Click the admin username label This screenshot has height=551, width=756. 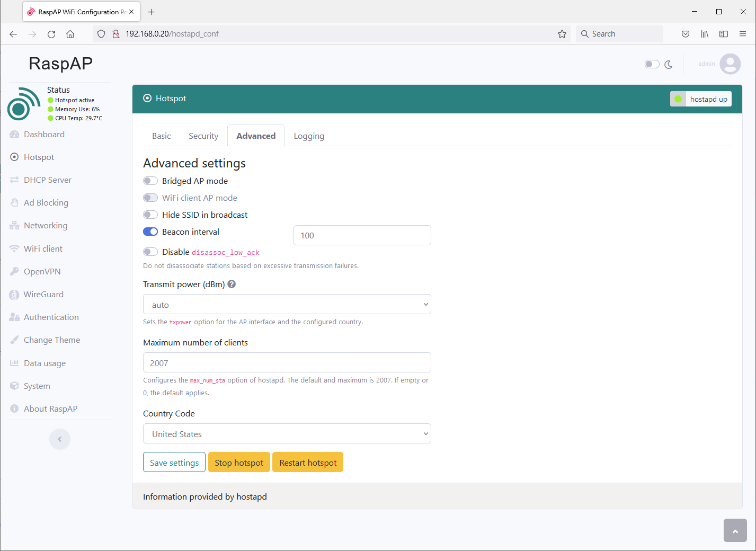tap(707, 64)
